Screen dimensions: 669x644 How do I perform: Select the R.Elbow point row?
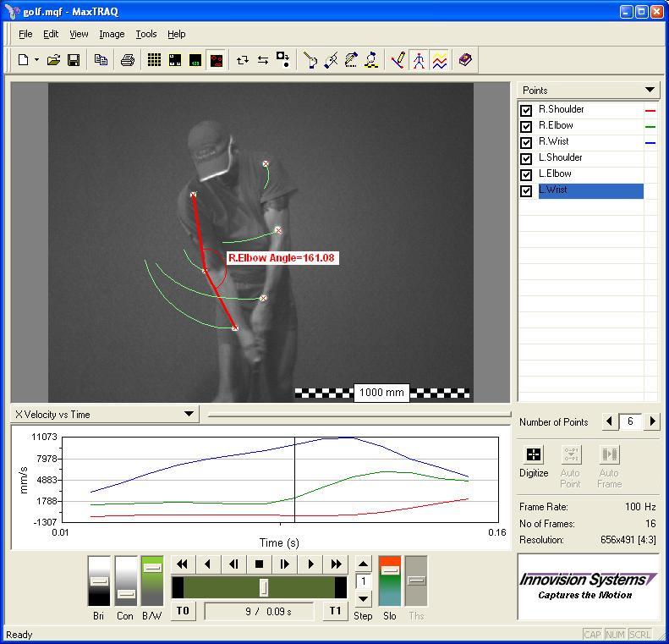coord(590,126)
